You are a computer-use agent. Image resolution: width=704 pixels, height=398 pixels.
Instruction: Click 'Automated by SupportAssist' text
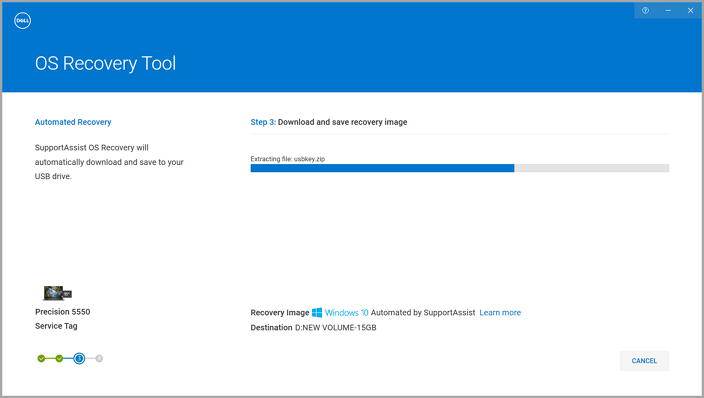coord(423,313)
